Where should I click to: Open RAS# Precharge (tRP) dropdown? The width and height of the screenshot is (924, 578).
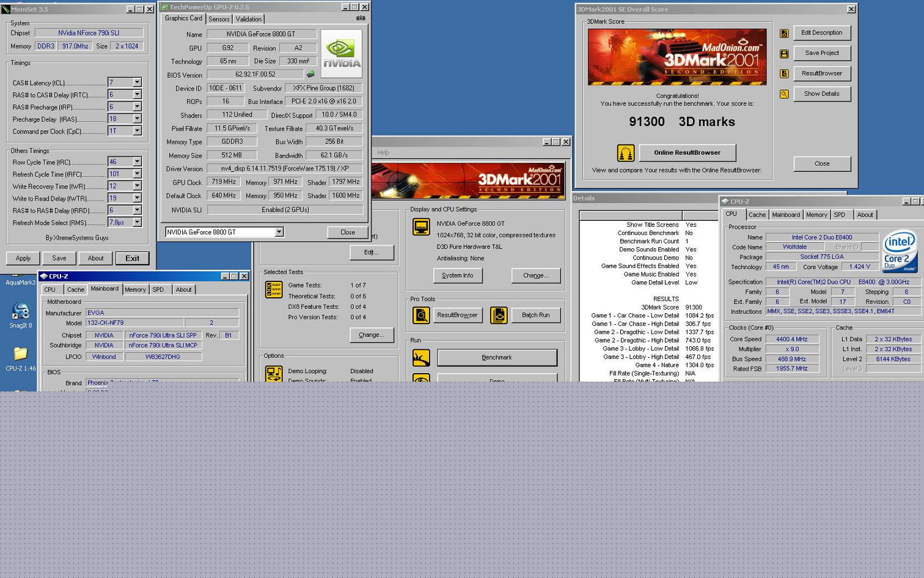(x=137, y=106)
